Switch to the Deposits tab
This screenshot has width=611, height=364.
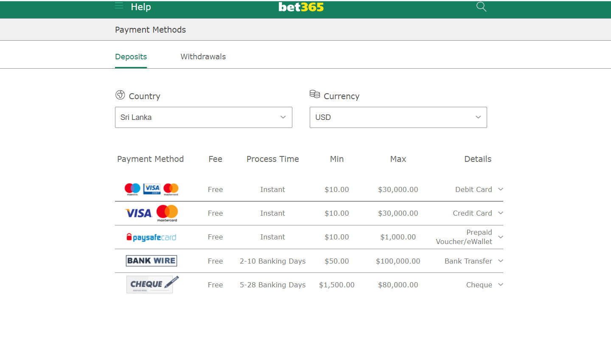131,57
